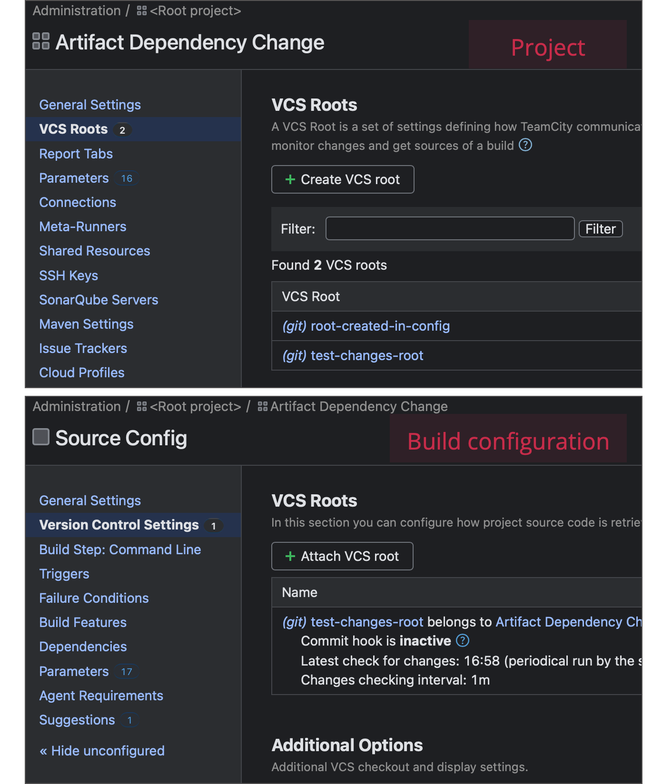Switch to the Version Control Settings section
The image size is (672, 784).
tap(119, 525)
